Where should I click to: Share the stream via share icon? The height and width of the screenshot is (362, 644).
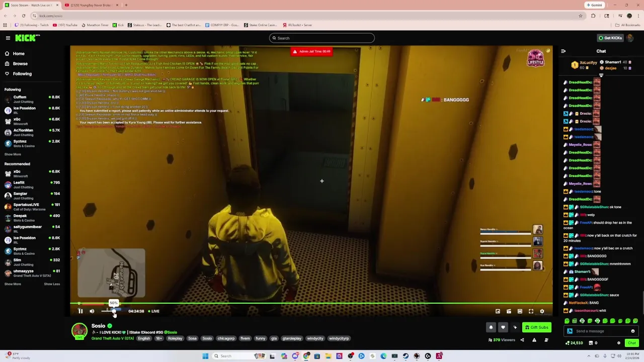tap(522, 340)
